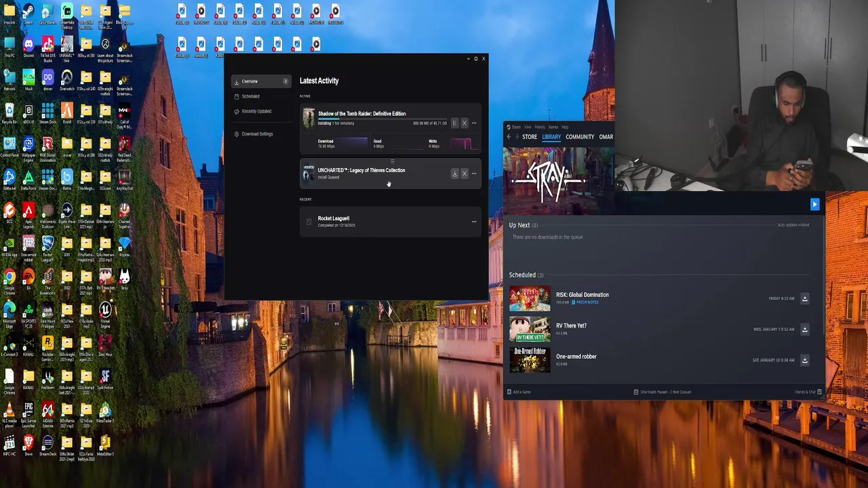
Task: Pause the Shadow of the Tomb Raider installation
Action: (x=455, y=123)
